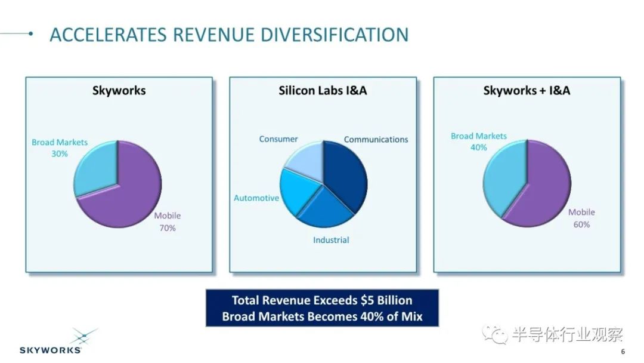
Task: Select the "Mobile 70%" label
Action: 168,222
